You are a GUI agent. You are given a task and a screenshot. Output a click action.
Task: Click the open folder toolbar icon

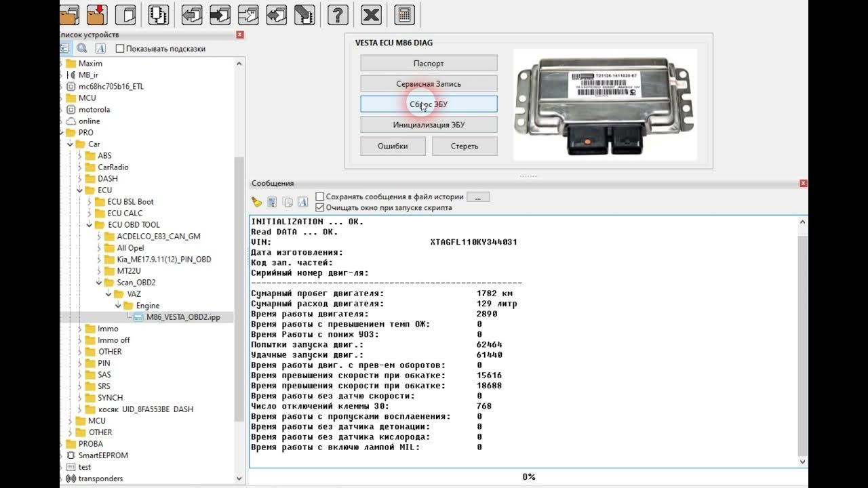pyautogui.click(x=71, y=14)
